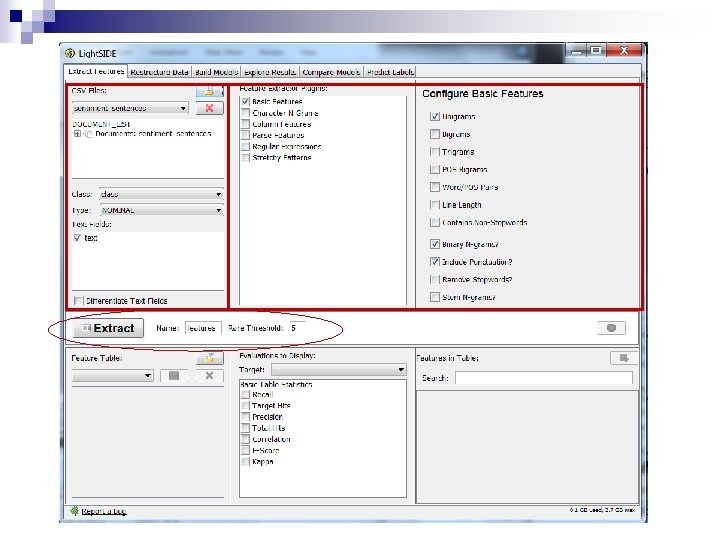Check the Precision statistic checkbox

(x=246, y=417)
